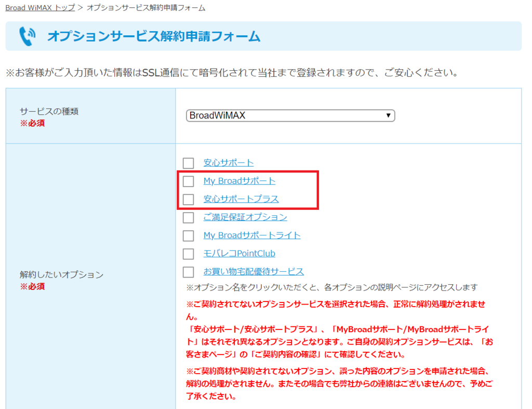This screenshot has width=532, height=409.
Task: Select the ご満足保証オプション checkbox
Action: pos(188,218)
